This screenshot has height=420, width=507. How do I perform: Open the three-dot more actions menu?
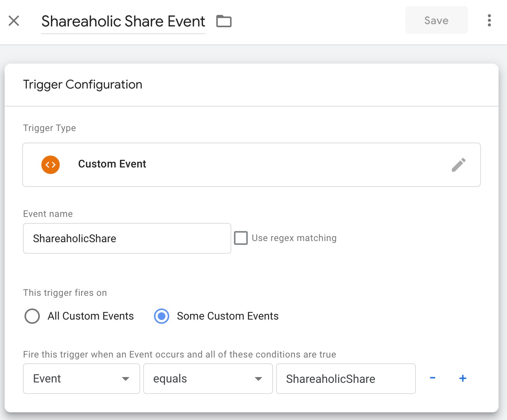[489, 20]
